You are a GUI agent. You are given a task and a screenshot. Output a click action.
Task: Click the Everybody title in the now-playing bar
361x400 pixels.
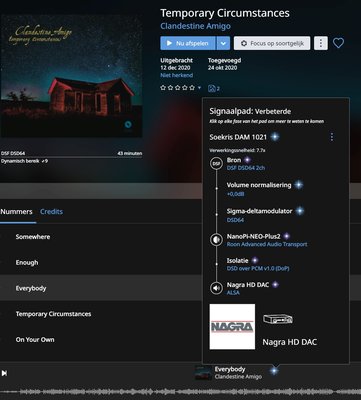coord(230,369)
